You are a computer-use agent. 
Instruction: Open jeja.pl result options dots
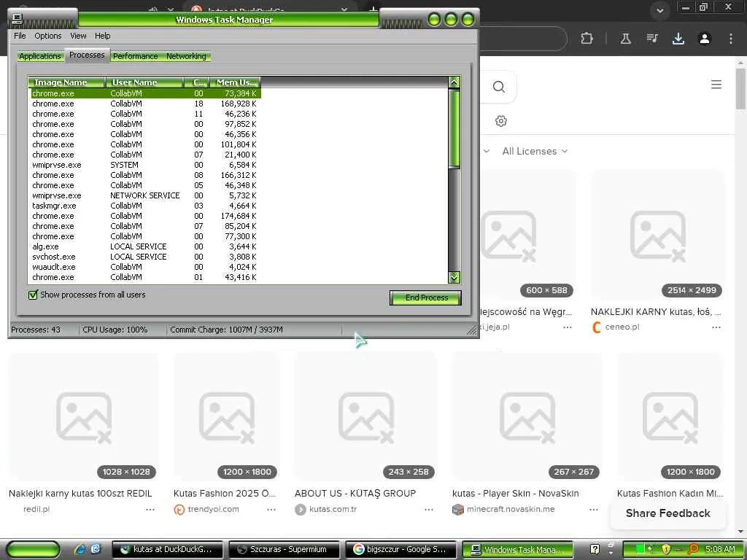click(567, 327)
